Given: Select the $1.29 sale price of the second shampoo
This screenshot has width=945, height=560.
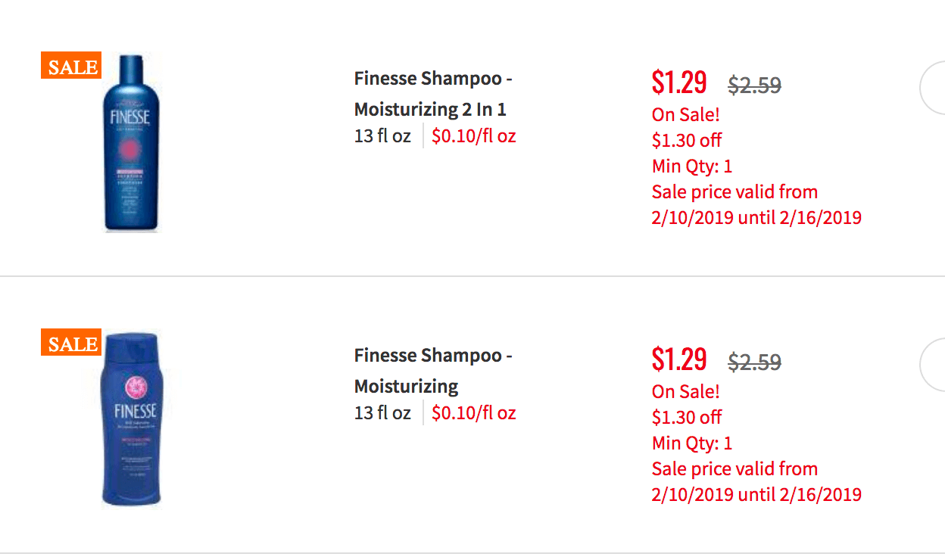Looking at the screenshot, I should click(x=679, y=359).
